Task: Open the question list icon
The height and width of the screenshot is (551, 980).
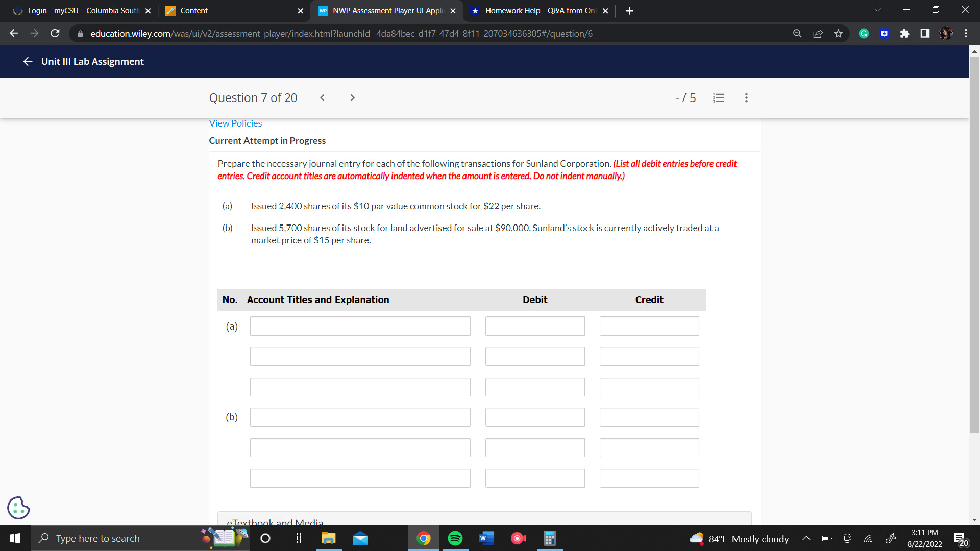Action: coord(719,98)
